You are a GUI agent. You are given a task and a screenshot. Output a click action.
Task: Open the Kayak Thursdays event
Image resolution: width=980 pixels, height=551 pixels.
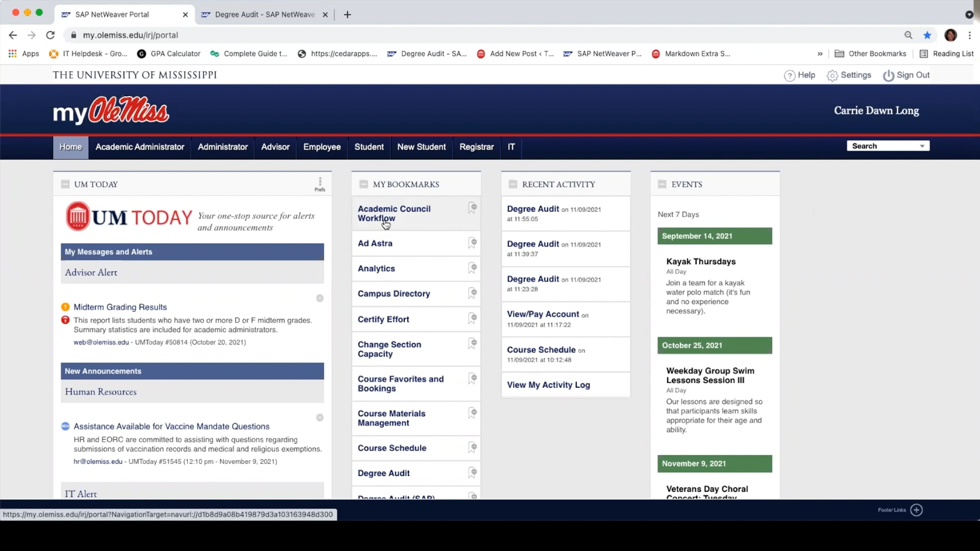[x=701, y=262]
